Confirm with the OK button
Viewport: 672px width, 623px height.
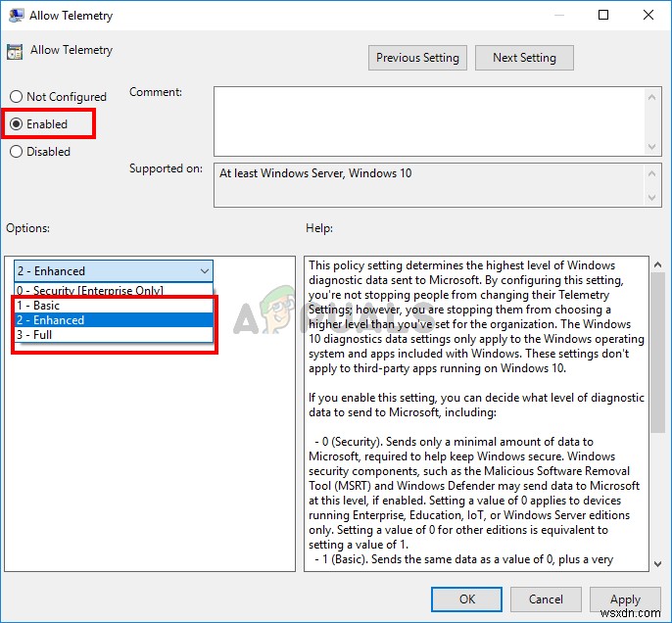point(466,599)
